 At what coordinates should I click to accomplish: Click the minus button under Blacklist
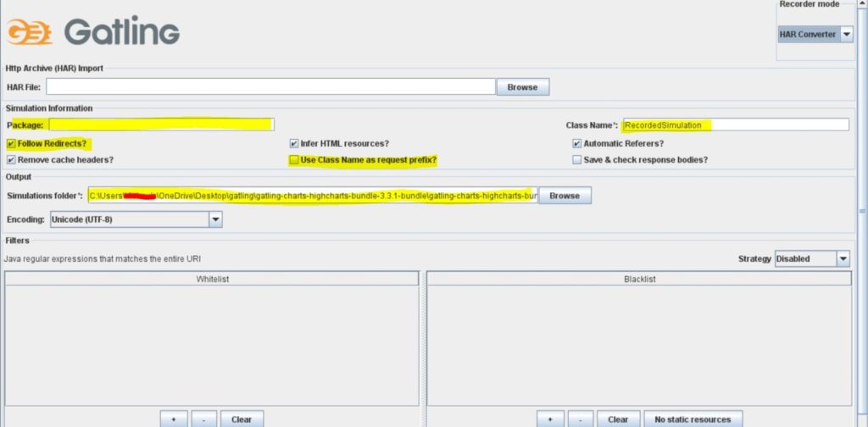tap(580, 419)
